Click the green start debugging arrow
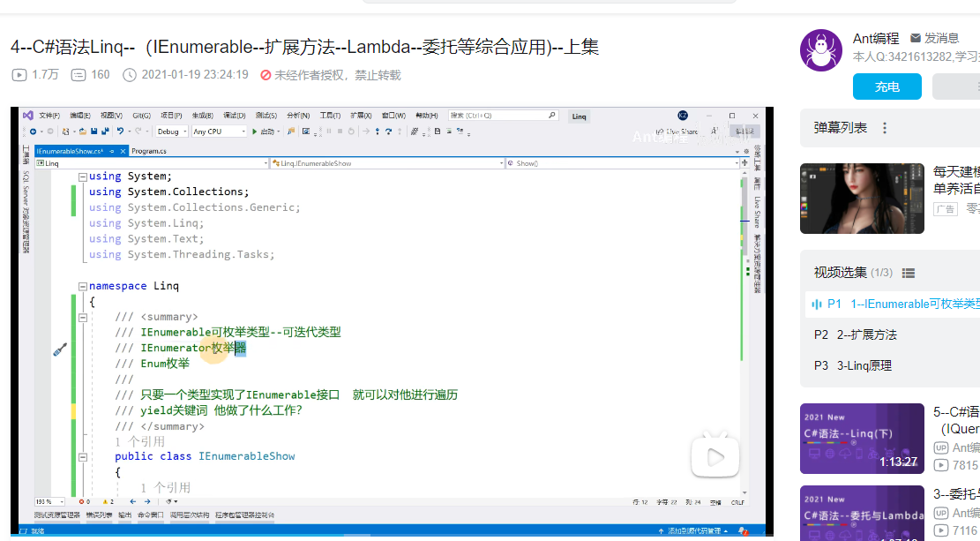The width and height of the screenshot is (980, 541). (x=254, y=131)
